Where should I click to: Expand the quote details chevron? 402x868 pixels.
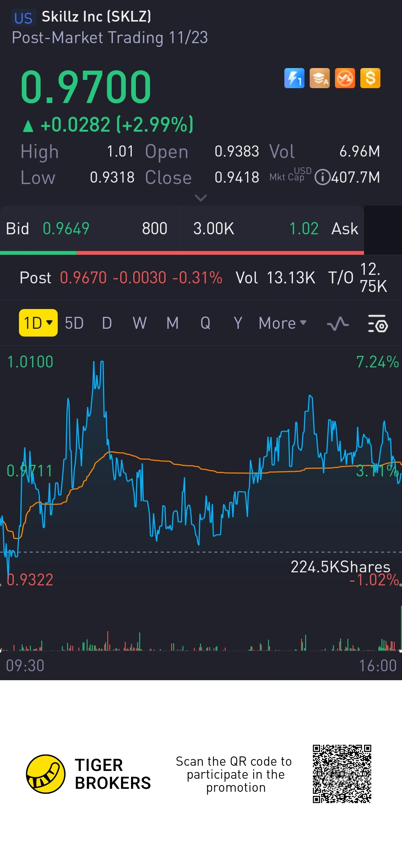(x=201, y=198)
